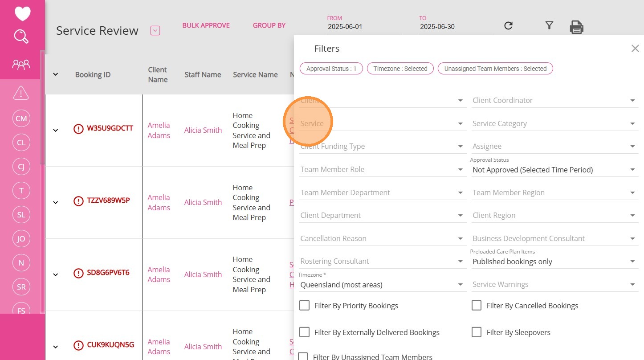The height and width of the screenshot is (360, 644).
Task: Close the Filters panel
Action: [635, 49]
